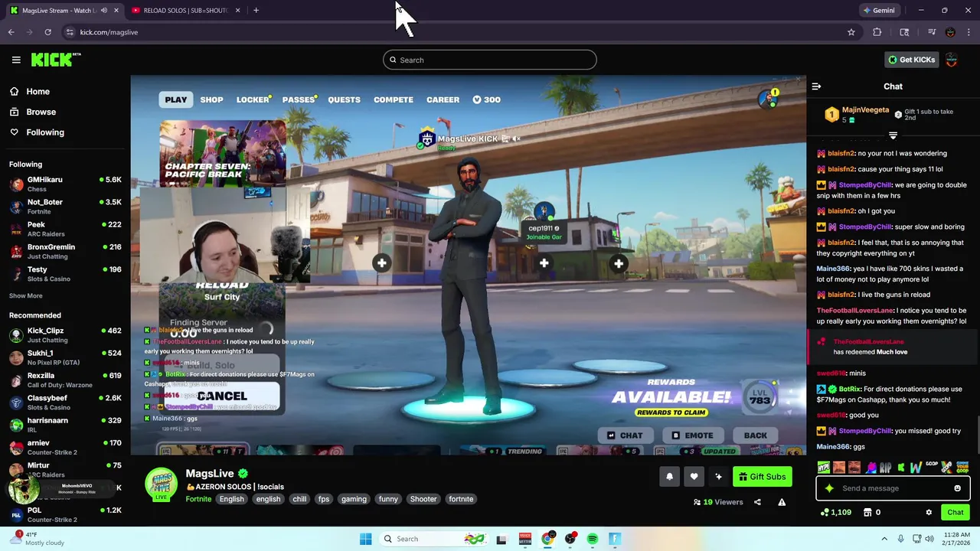This screenshot has height=551, width=980.
Task: Click the in-game COMPETE tab
Action: pos(393,99)
